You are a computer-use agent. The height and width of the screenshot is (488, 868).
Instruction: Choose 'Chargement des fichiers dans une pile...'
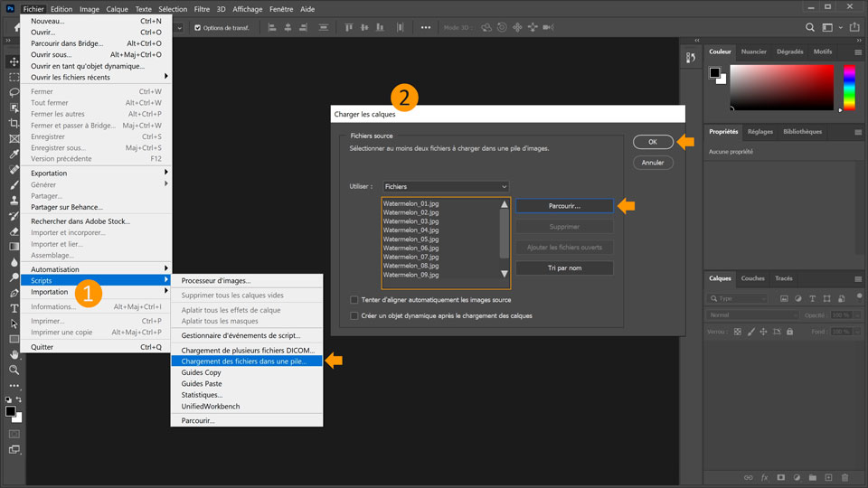point(243,361)
